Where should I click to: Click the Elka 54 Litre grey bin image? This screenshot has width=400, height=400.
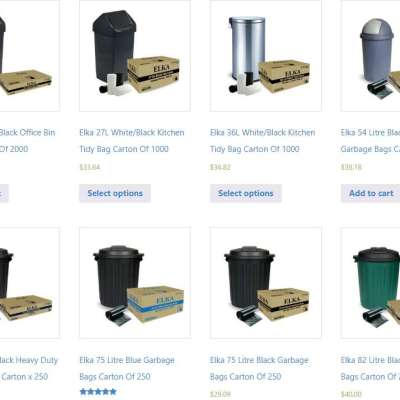click(x=370, y=55)
